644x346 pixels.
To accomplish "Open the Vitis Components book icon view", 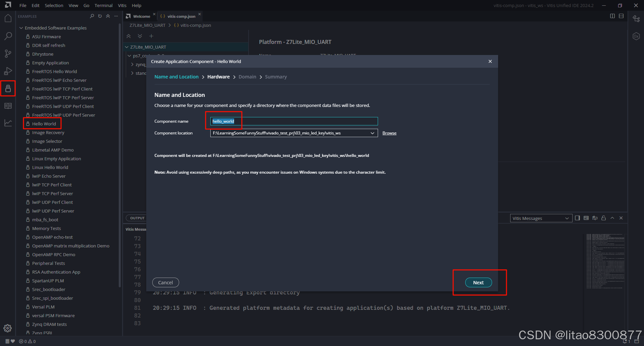I will click(8, 106).
